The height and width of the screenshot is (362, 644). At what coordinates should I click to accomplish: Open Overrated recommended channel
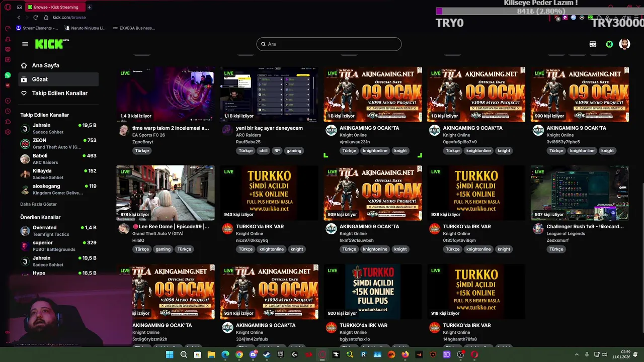[58, 230]
